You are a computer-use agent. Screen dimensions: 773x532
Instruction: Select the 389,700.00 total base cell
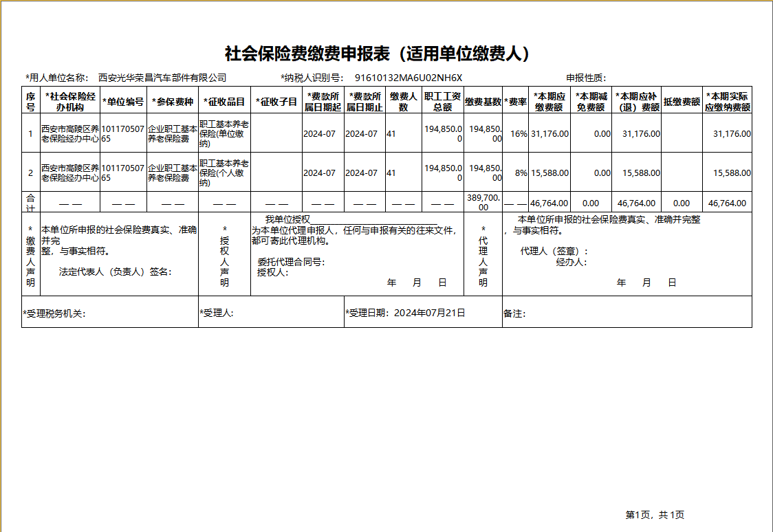coord(483,203)
